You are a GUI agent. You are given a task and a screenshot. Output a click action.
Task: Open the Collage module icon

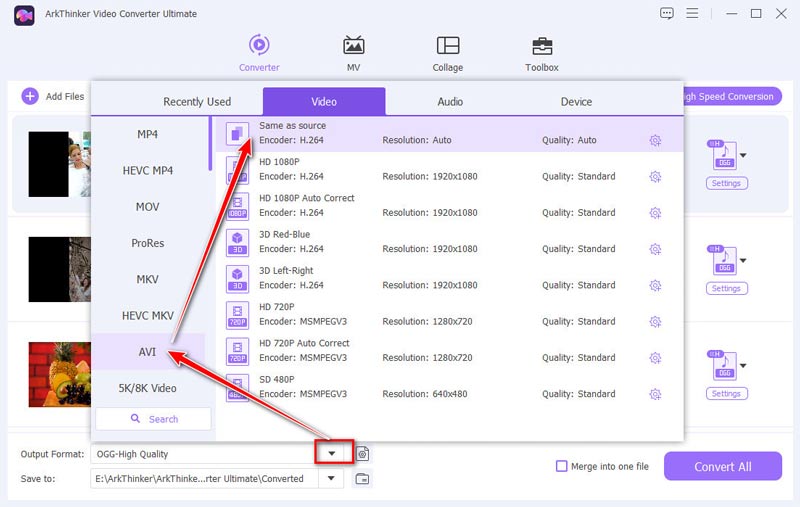(448, 45)
